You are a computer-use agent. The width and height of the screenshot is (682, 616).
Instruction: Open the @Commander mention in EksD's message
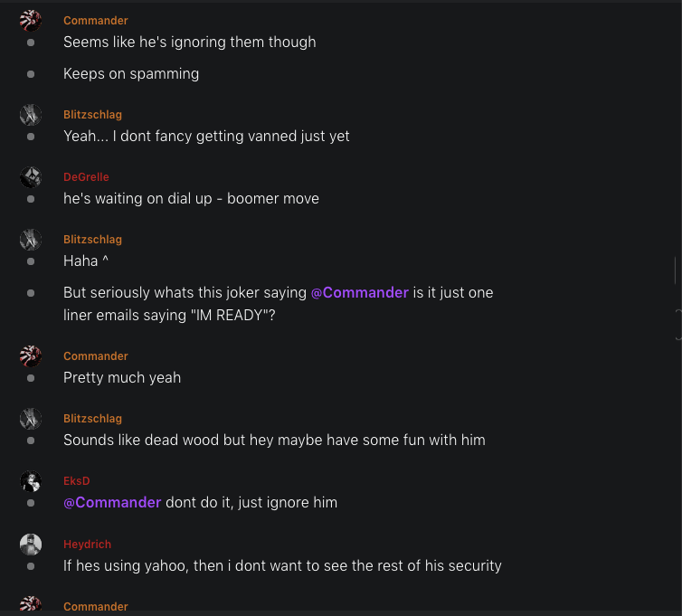tap(112, 503)
